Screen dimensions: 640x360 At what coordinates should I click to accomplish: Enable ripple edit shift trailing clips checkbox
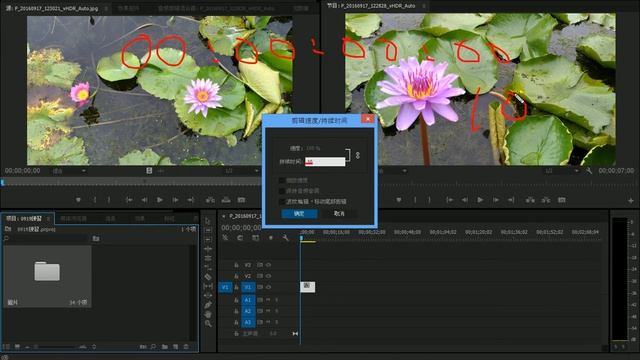[282, 201]
